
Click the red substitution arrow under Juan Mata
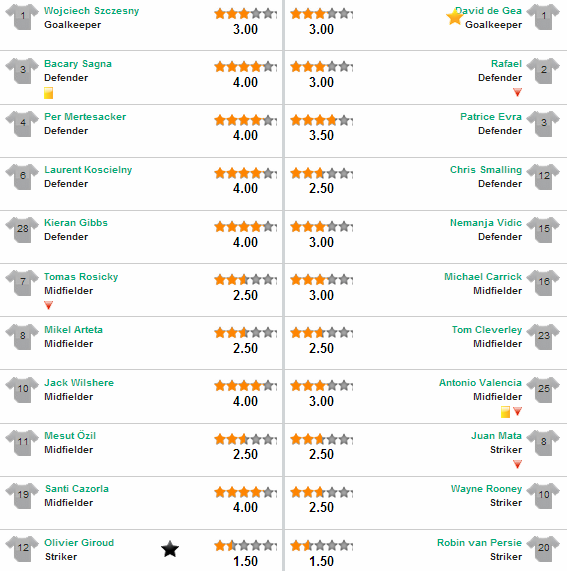point(517,464)
